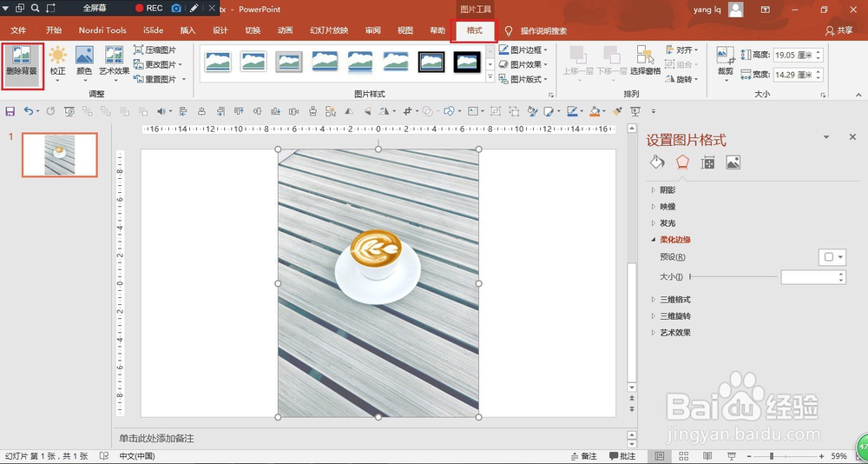The height and width of the screenshot is (464, 868).
Task: Switch to the 插入 ribbon tab
Action: pos(187,30)
